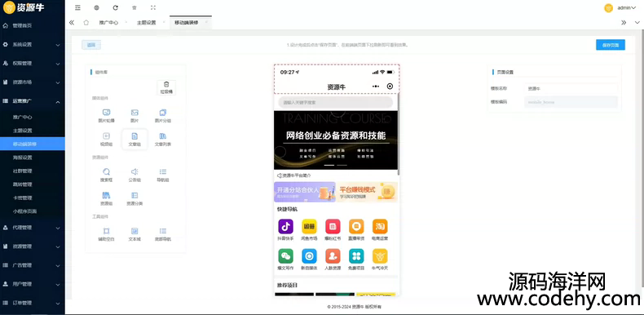This screenshot has height=315, width=644.
Task: Click the 模板名称 template name input field
Action: [571, 88]
